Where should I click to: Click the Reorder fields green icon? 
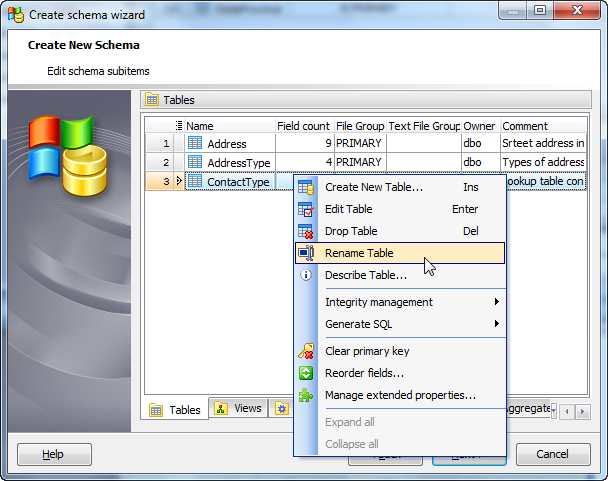coord(306,373)
